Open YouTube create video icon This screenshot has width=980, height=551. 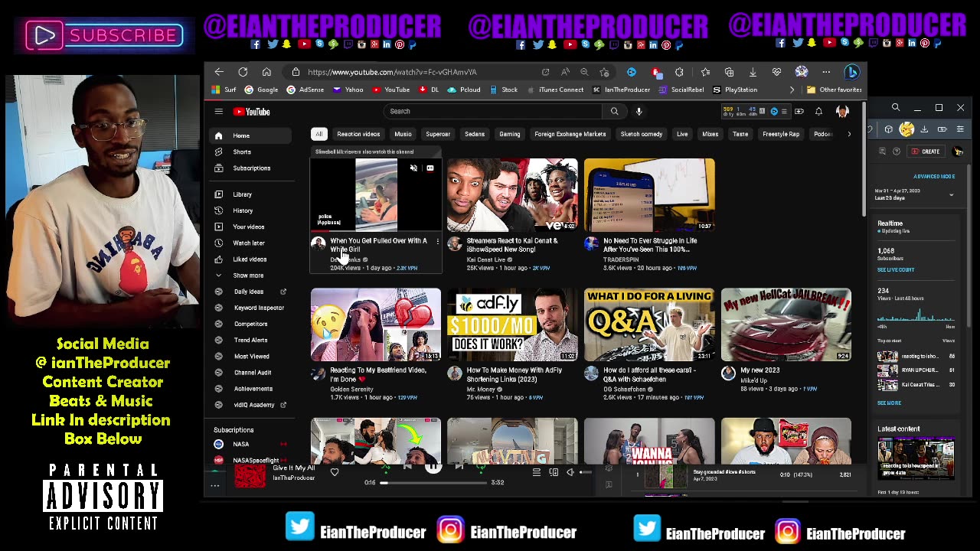[x=799, y=112]
